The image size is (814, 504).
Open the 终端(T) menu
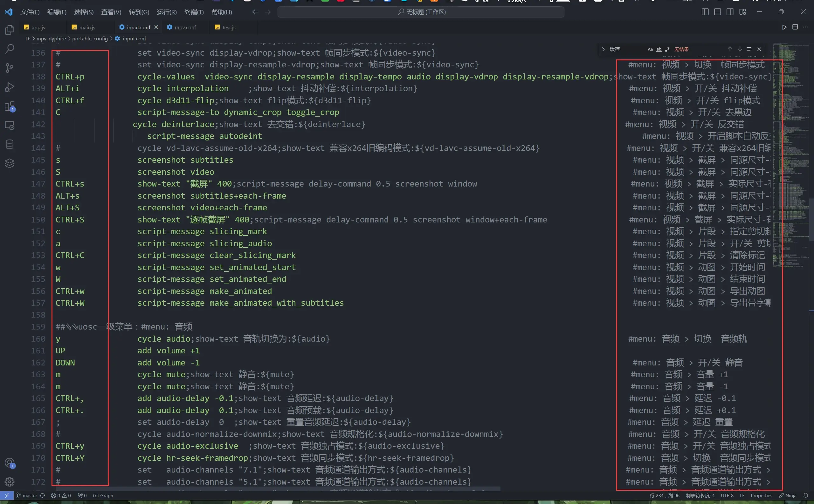[194, 12]
